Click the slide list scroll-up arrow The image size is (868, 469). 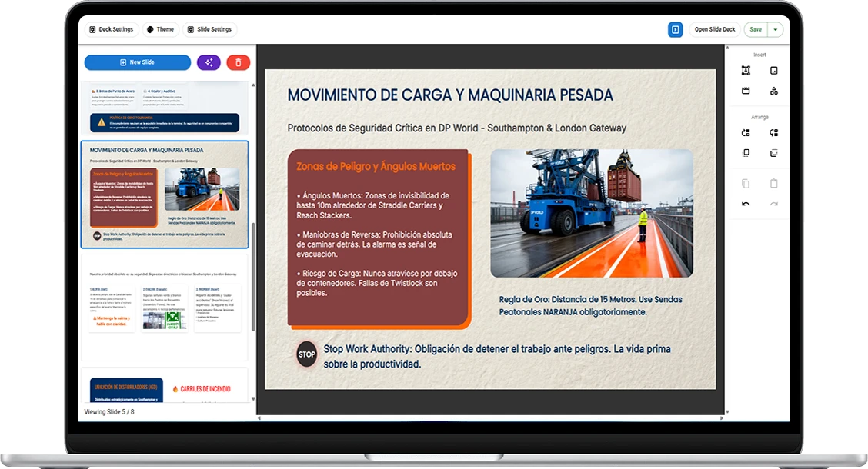253,85
